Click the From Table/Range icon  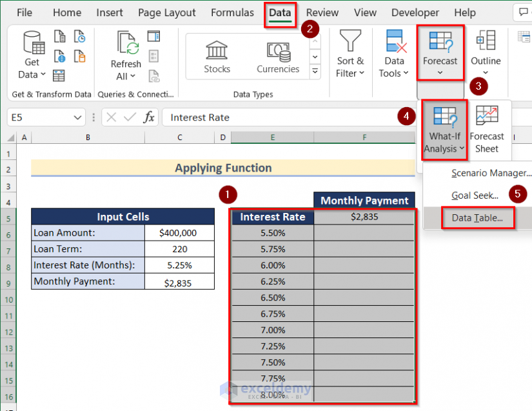59,75
